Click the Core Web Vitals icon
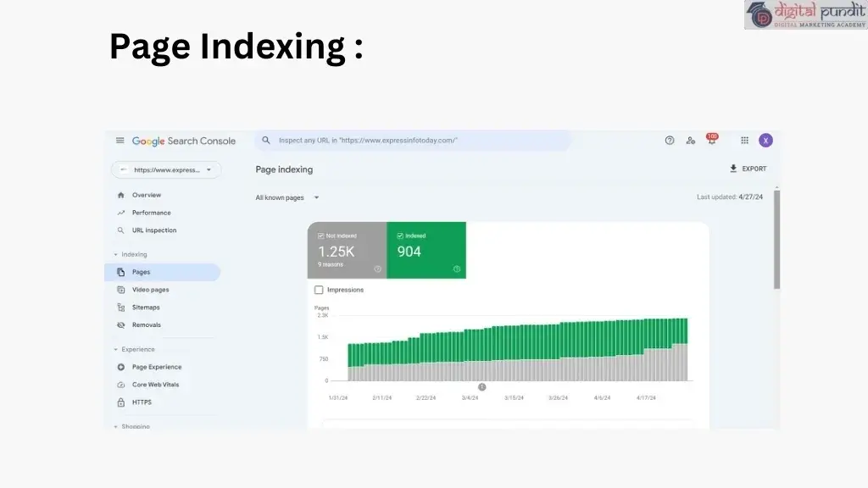Screen dimensions: 868x488 [120, 385]
